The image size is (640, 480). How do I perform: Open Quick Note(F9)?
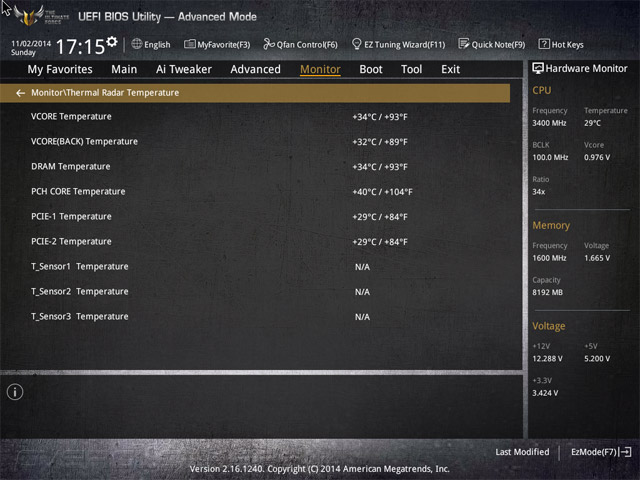(x=492, y=44)
